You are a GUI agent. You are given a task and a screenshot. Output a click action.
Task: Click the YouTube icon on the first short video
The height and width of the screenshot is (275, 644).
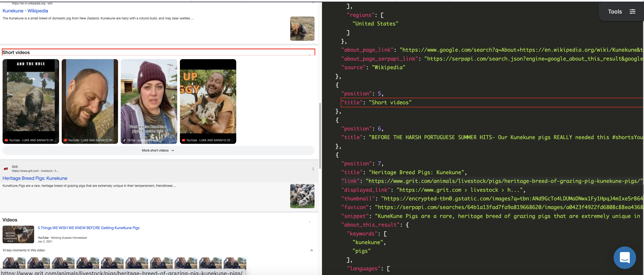coord(6,140)
